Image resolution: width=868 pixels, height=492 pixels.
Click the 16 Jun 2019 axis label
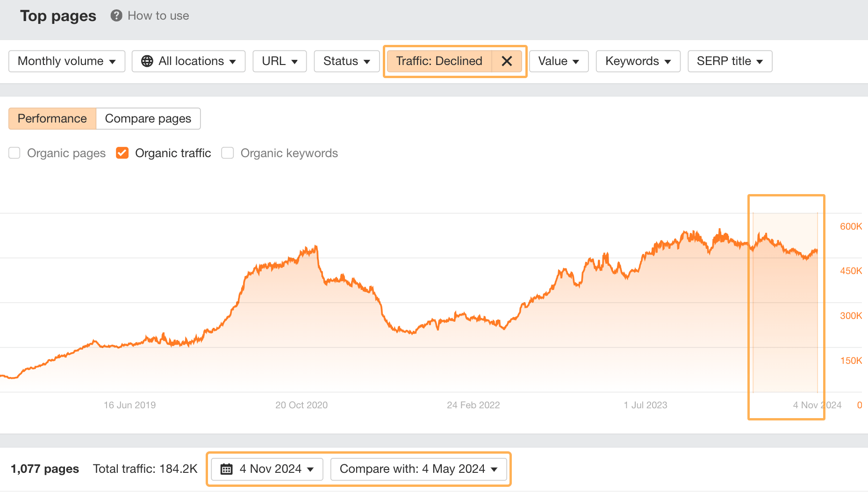(x=129, y=405)
